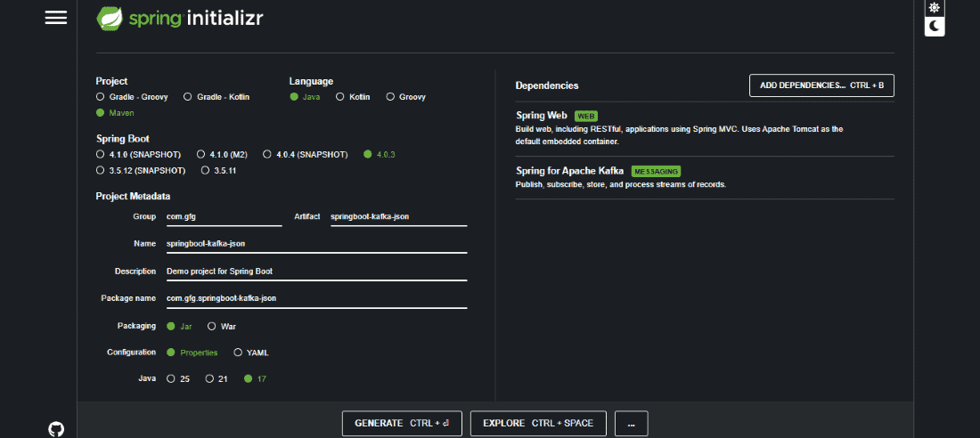Switch to dark theme moon icon
980x438 pixels.
click(935, 26)
